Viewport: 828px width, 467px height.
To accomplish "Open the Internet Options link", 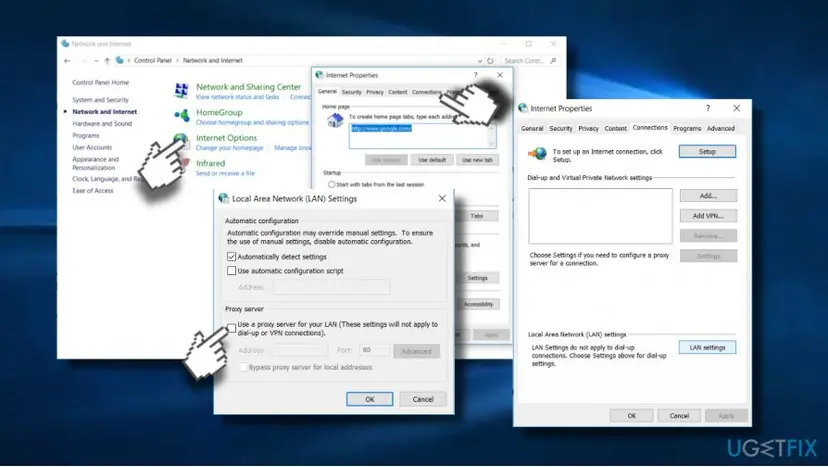I will (227, 138).
